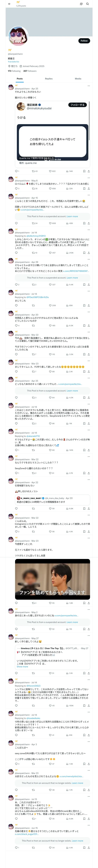Follow the @kanpaichann profile
Viewport: 98px width, 868px height.
84,41
